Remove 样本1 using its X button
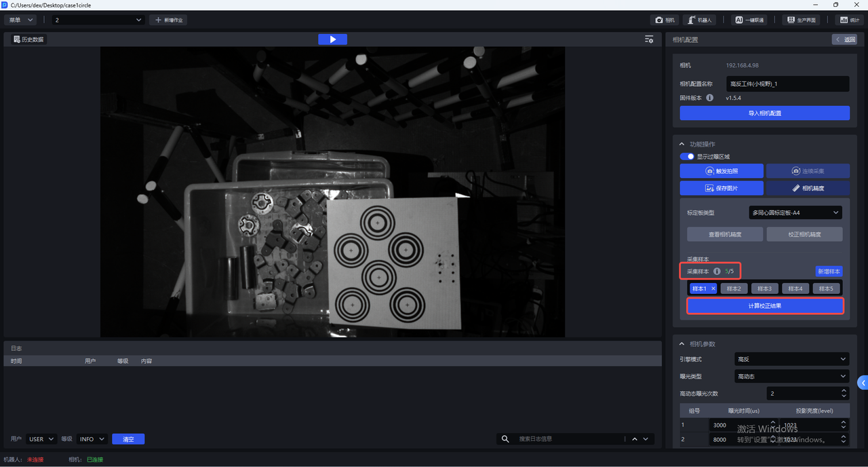The image size is (868, 467). pos(713,288)
